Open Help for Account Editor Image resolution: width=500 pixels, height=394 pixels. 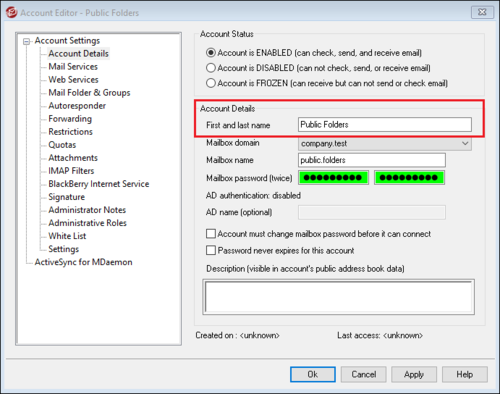[x=465, y=374]
